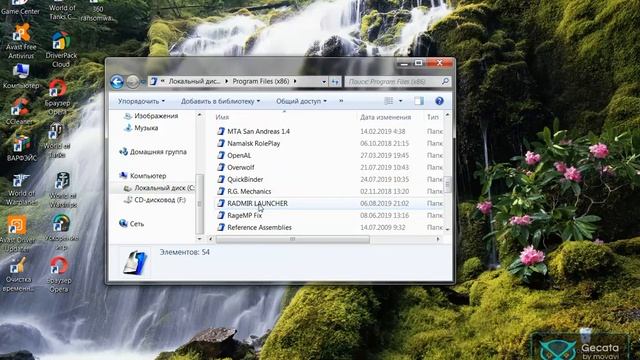Image resolution: width=640 pixels, height=360 pixels.
Task: Toggle the preview pane
Action: tap(419, 101)
